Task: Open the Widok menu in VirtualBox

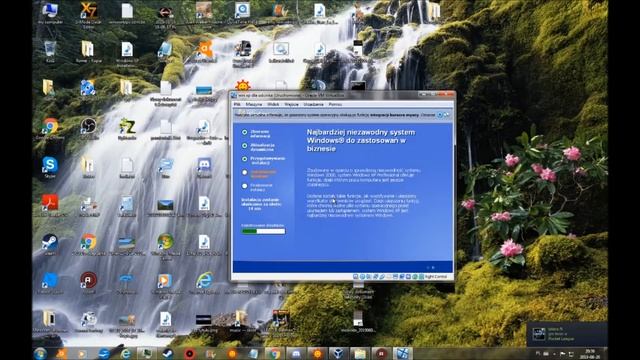Action: tap(273, 104)
